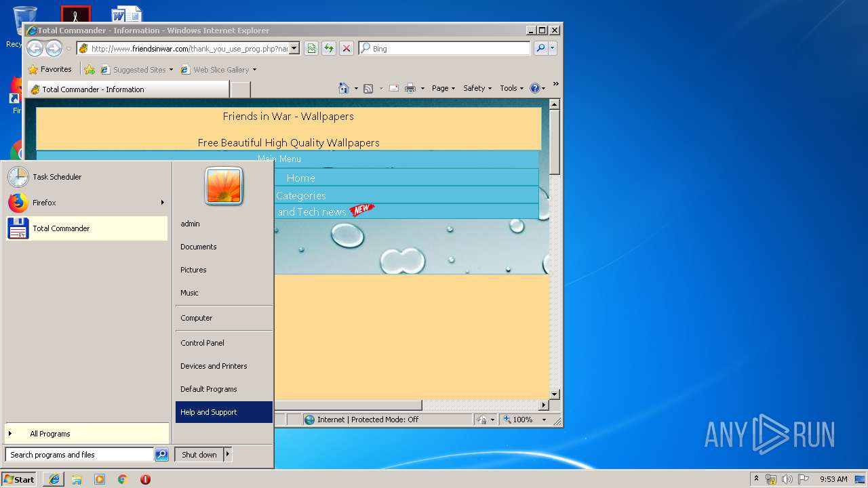Click the search magnifier button

point(540,48)
